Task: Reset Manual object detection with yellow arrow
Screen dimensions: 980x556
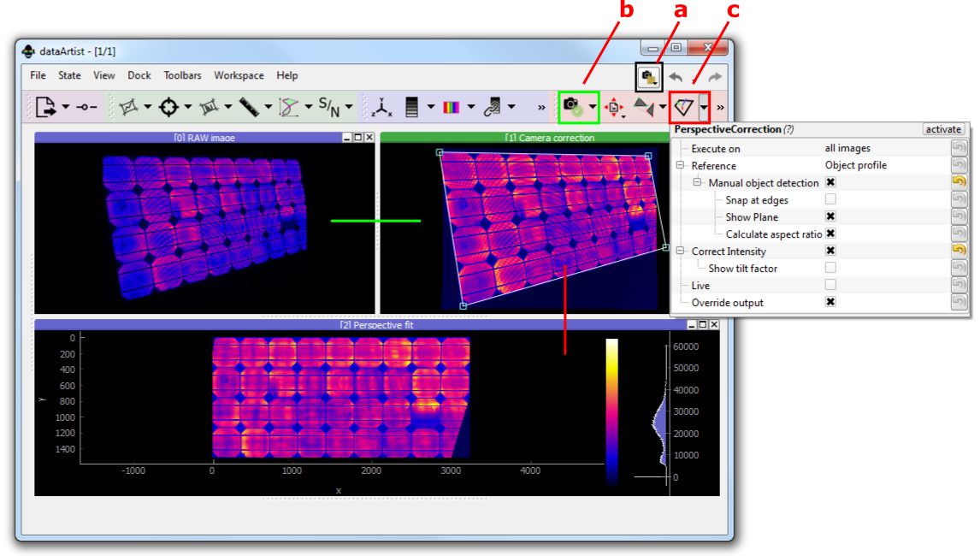Action: click(x=959, y=182)
